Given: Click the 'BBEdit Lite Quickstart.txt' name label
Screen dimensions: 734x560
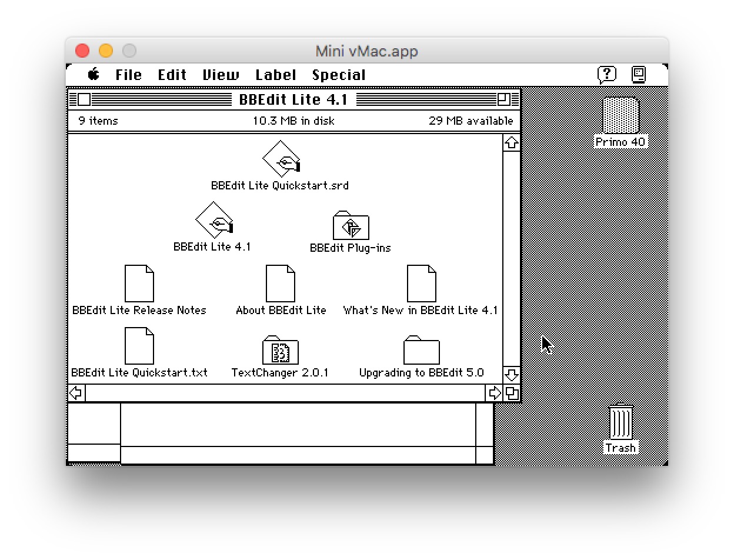Looking at the screenshot, I should [x=139, y=372].
